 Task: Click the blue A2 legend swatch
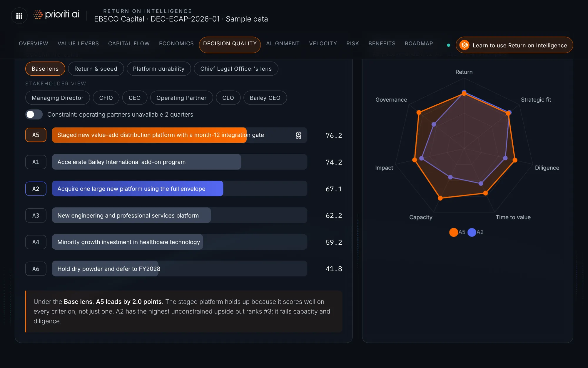pyautogui.click(x=472, y=232)
